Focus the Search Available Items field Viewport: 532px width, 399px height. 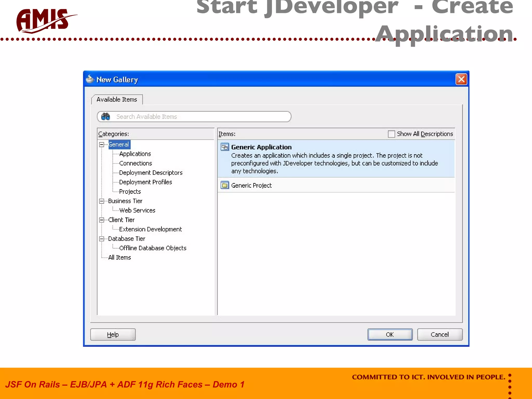[x=194, y=117]
